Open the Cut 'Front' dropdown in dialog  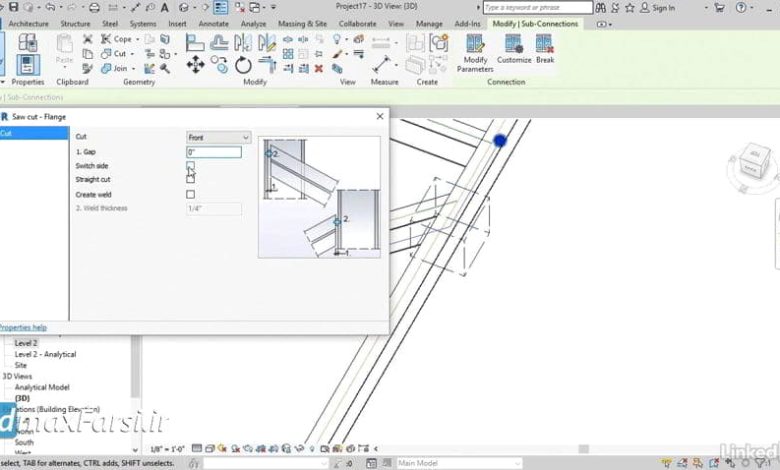coord(218,137)
